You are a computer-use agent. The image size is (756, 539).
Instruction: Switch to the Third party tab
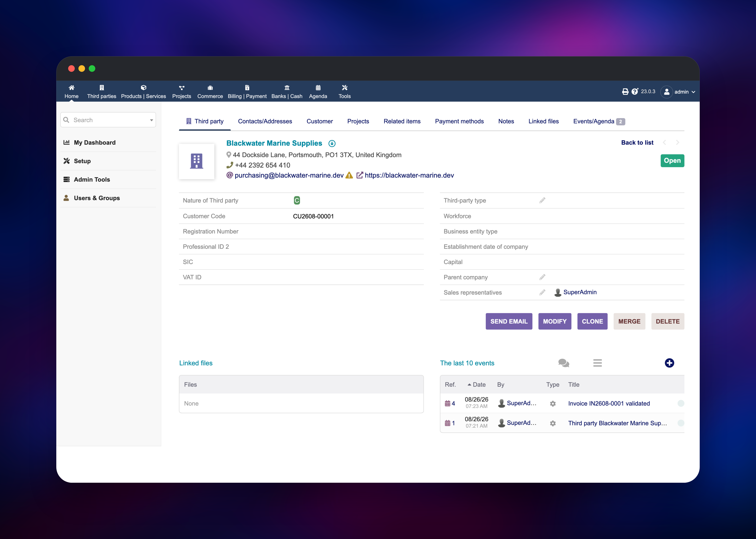(x=205, y=122)
